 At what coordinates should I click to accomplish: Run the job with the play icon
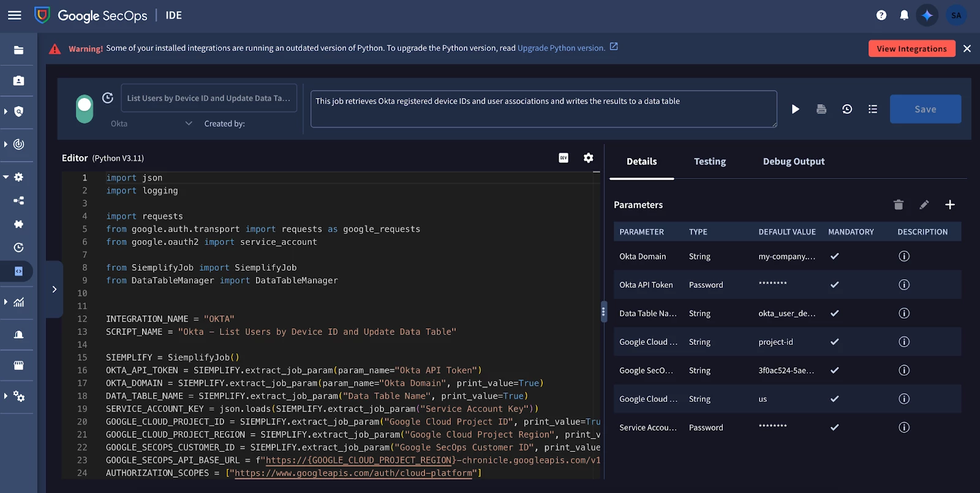tap(795, 109)
